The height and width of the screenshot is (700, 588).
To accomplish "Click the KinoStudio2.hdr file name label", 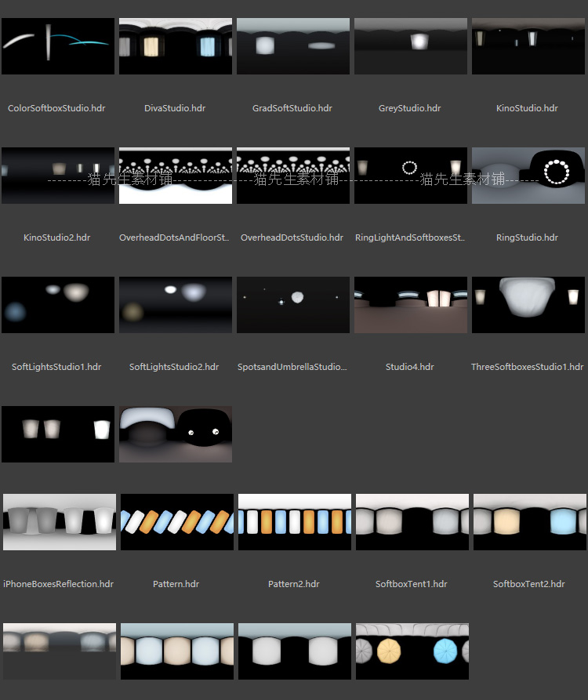I will pos(57,238).
